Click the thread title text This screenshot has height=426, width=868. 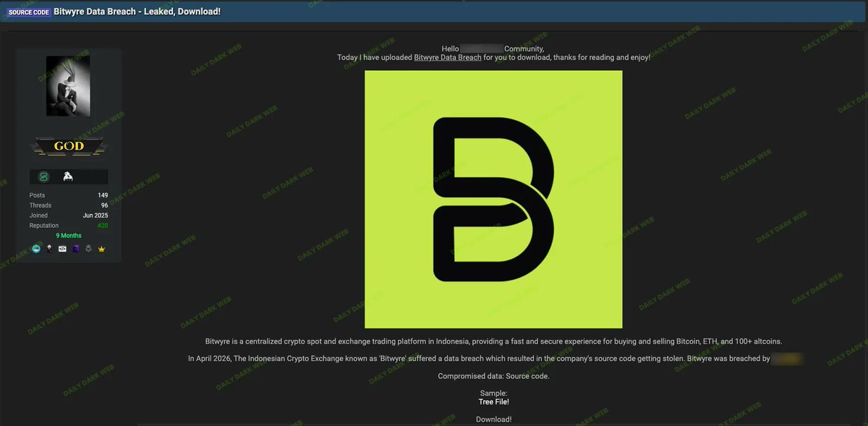tap(137, 12)
